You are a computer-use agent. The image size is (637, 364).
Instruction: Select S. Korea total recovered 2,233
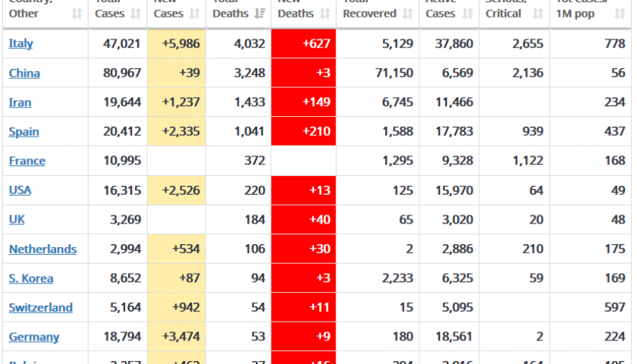(x=397, y=278)
